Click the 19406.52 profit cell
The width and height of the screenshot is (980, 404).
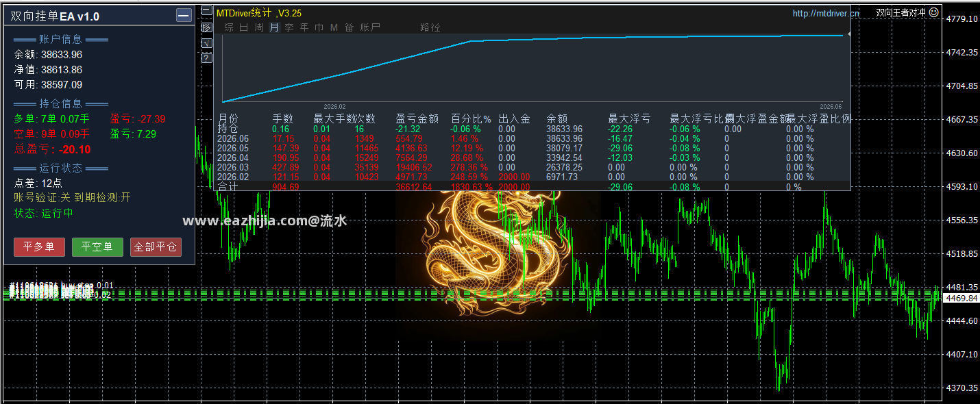(414, 167)
